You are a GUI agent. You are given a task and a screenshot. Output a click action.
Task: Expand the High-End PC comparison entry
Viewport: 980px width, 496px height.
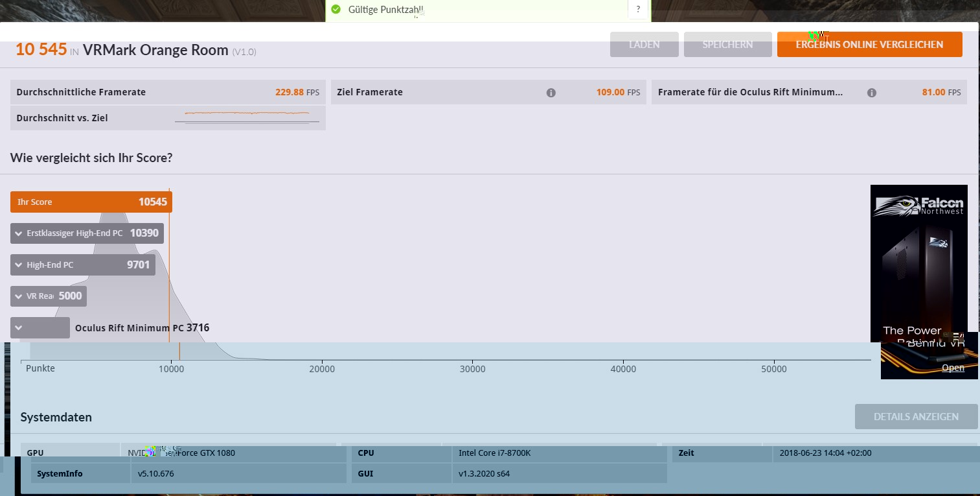[x=17, y=265]
